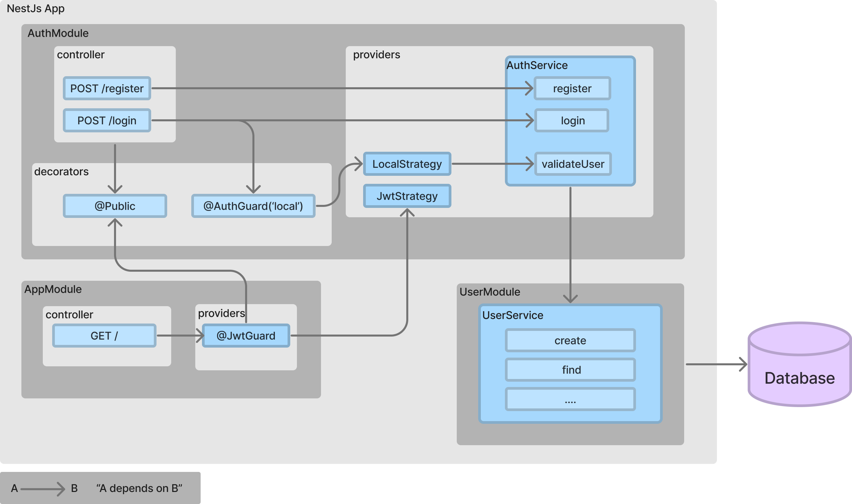This screenshot has height=504, width=852.
Task: Select the GET / controller box
Action: tap(104, 336)
